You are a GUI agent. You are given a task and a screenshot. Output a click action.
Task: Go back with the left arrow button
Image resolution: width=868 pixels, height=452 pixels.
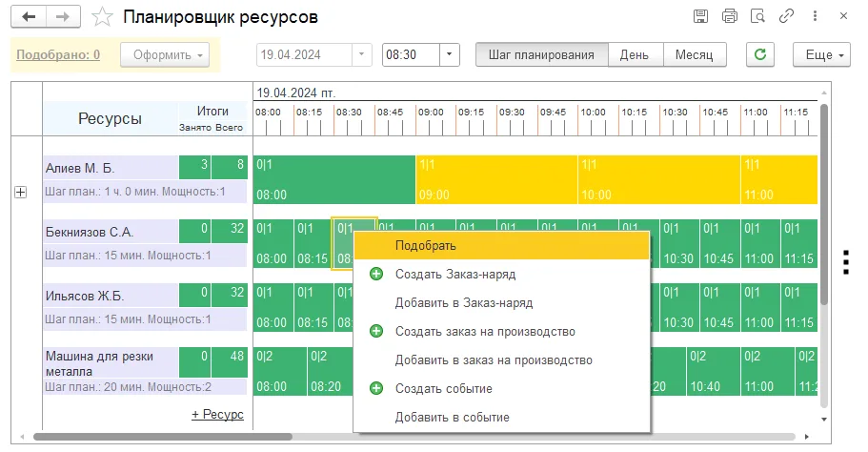pos(29,16)
